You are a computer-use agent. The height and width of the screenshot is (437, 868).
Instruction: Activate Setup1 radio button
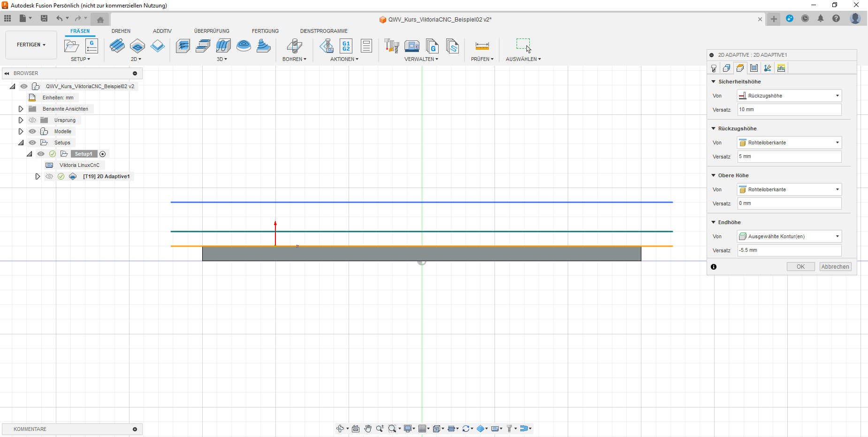coord(103,154)
